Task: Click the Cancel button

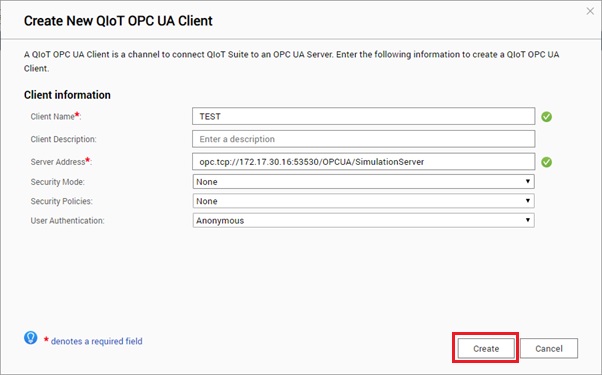Action: pyautogui.click(x=549, y=348)
